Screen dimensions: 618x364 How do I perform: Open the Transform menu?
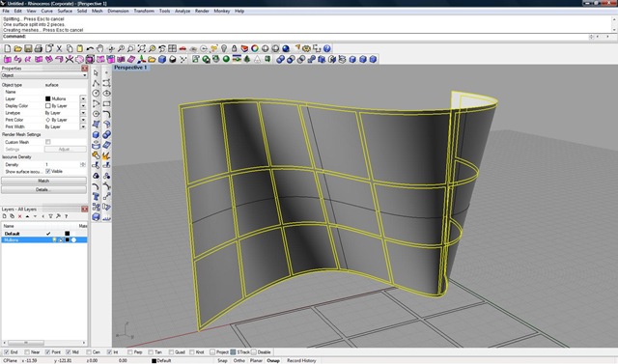[x=144, y=11]
